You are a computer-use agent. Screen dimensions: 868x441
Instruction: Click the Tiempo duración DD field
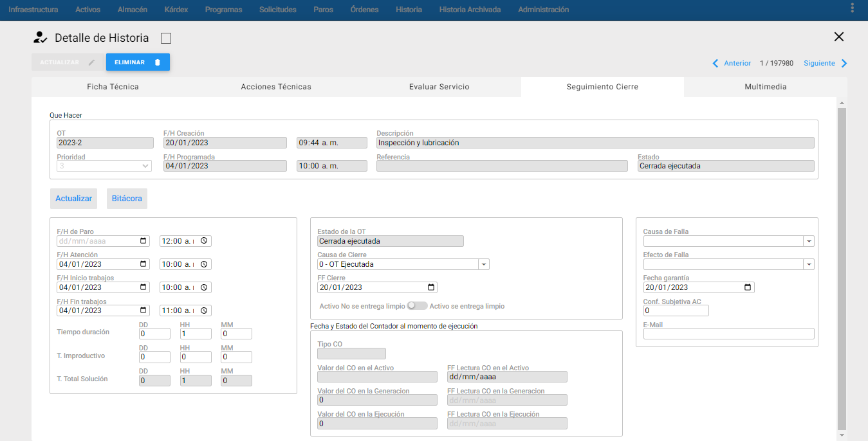(x=154, y=334)
